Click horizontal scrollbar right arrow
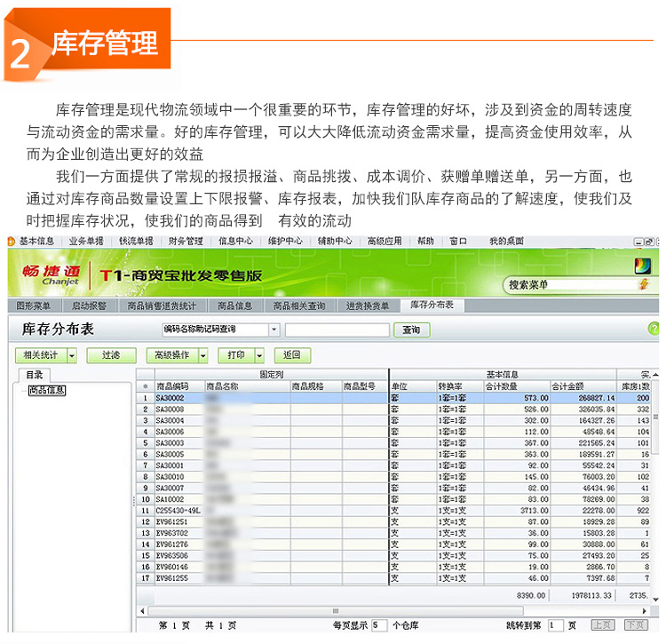Viewport: 666px width, 644px height. click(645, 611)
